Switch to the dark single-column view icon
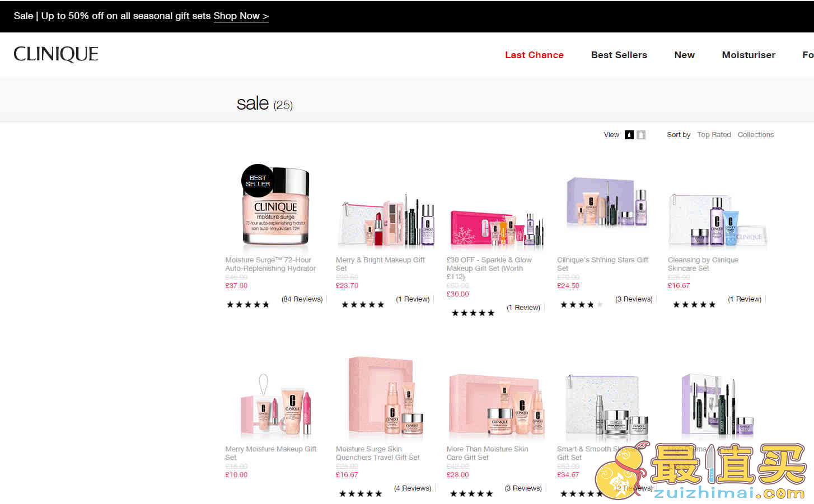Viewport: 814px width, 504px height. pyautogui.click(x=629, y=135)
